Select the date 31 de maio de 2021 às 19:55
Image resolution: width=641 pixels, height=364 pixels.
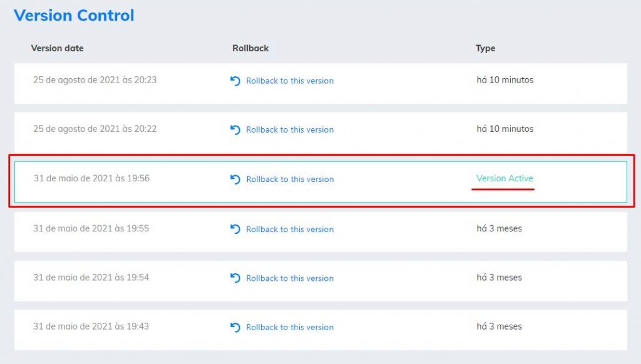coord(91,228)
